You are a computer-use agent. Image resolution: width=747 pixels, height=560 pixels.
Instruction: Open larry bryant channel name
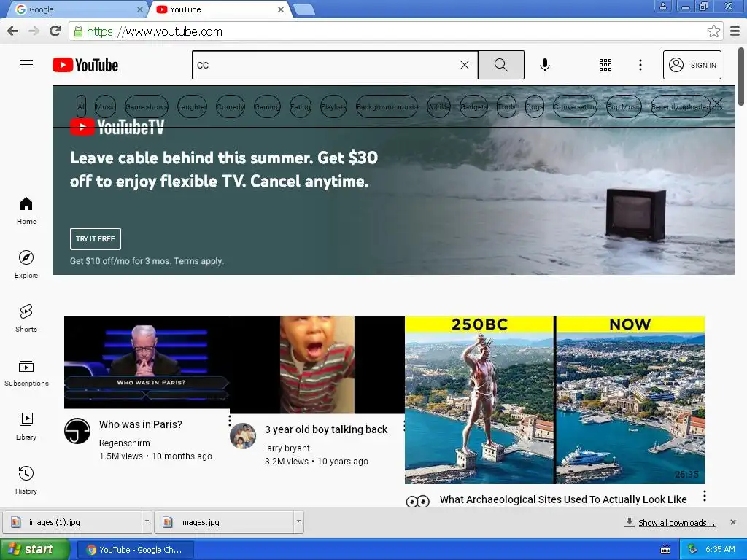[x=287, y=448]
